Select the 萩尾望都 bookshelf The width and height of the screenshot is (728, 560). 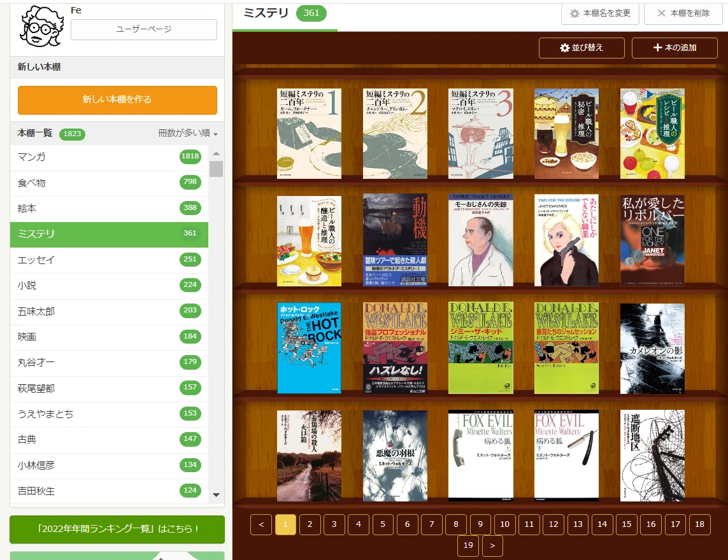(109, 388)
